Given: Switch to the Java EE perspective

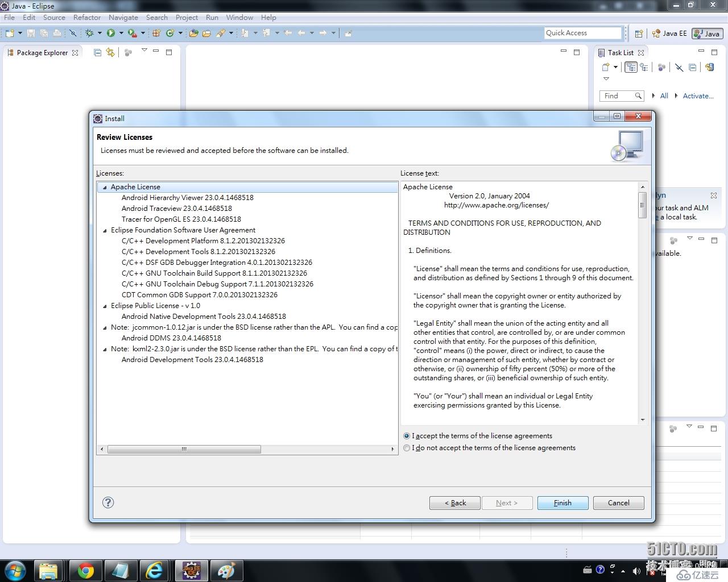Looking at the screenshot, I should point(669,34).
